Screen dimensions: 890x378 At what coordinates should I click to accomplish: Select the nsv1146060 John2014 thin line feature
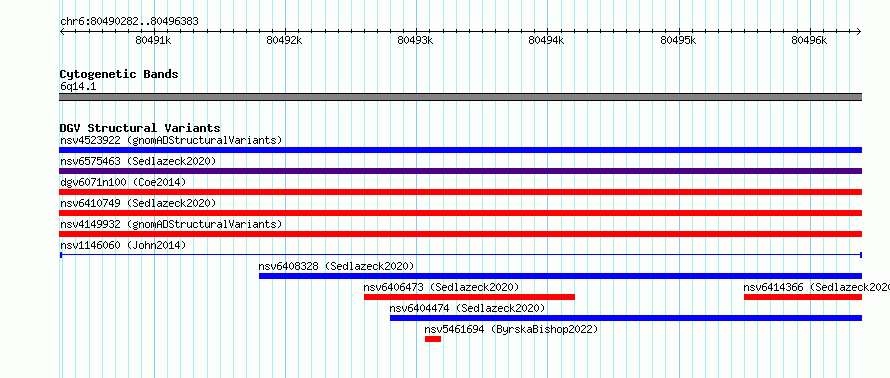(x=460, y=255)
